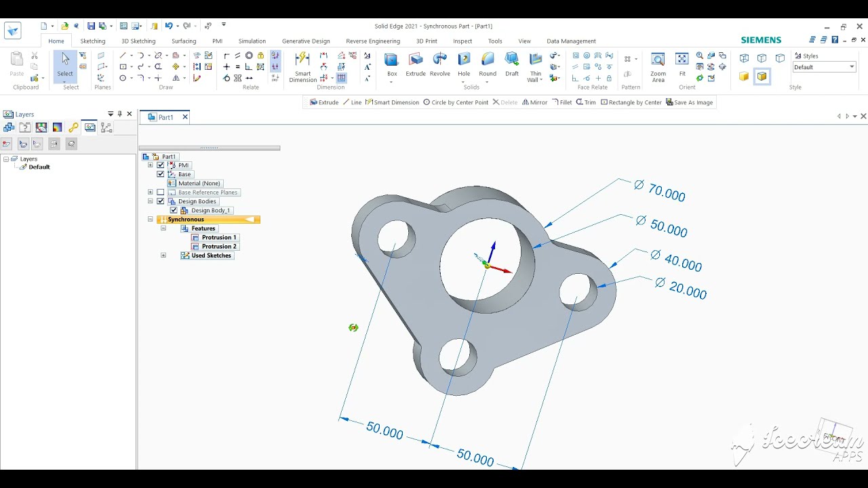Choose the Revolve solid tool
Viewport: 868px width, 488px height.
(x=440, y=64)
